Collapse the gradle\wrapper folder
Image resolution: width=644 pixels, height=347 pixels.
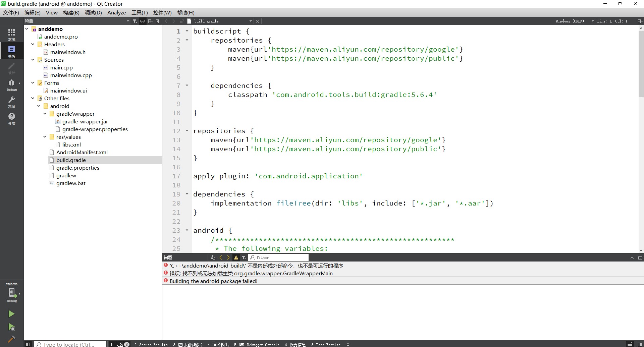tap(45, 114)
